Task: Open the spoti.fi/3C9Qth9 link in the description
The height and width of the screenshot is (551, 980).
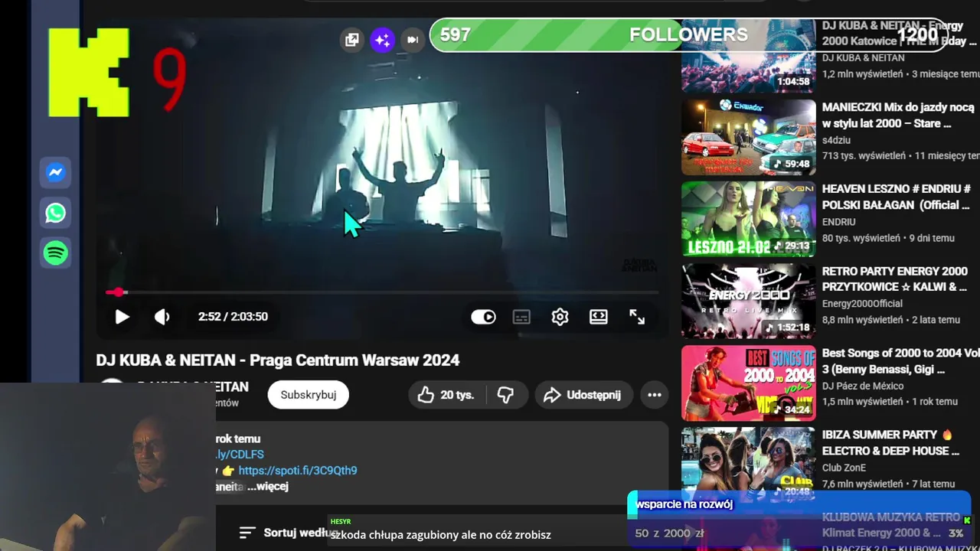Action: click(x=297, y=471)
